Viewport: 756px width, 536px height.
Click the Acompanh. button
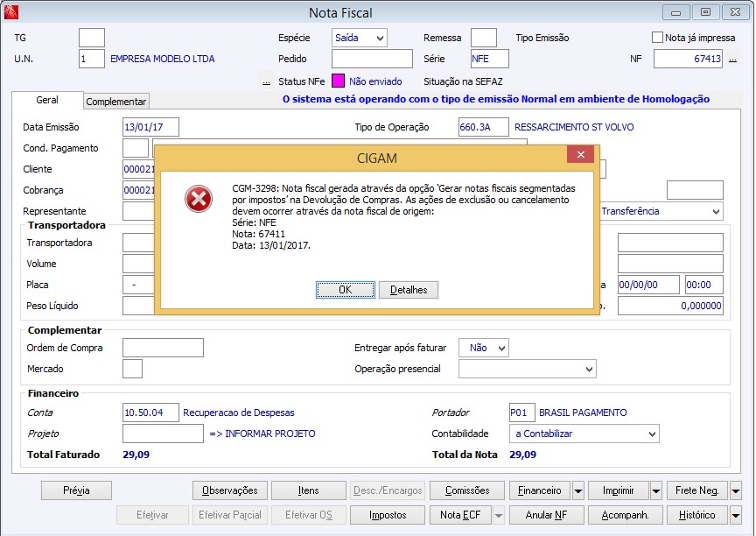click(626, 515)
